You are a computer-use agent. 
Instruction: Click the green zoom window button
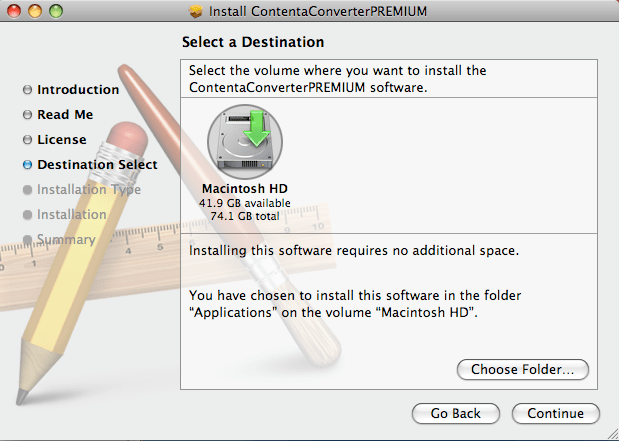[x=56, y=11]
